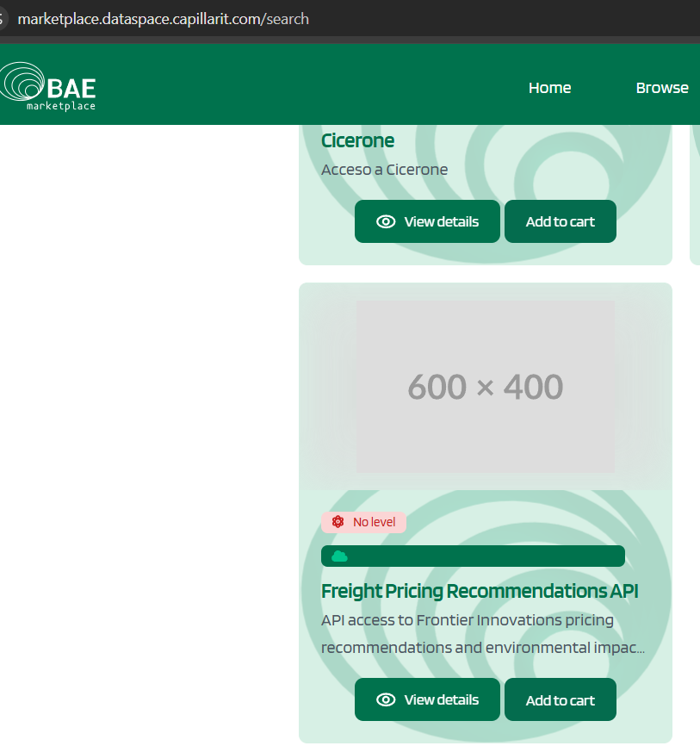Click the 'Acceso a Cicerone' description text
700x752 pixels.
[x=385, y=170]
